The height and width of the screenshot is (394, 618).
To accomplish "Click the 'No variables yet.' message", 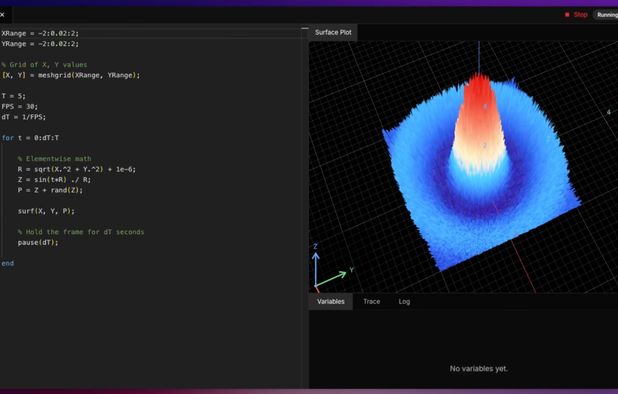I will coord(478,369).
